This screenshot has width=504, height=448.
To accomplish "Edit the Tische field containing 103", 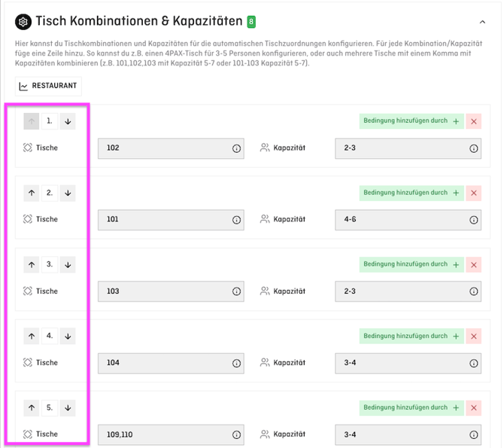I will tap(171, 291).
